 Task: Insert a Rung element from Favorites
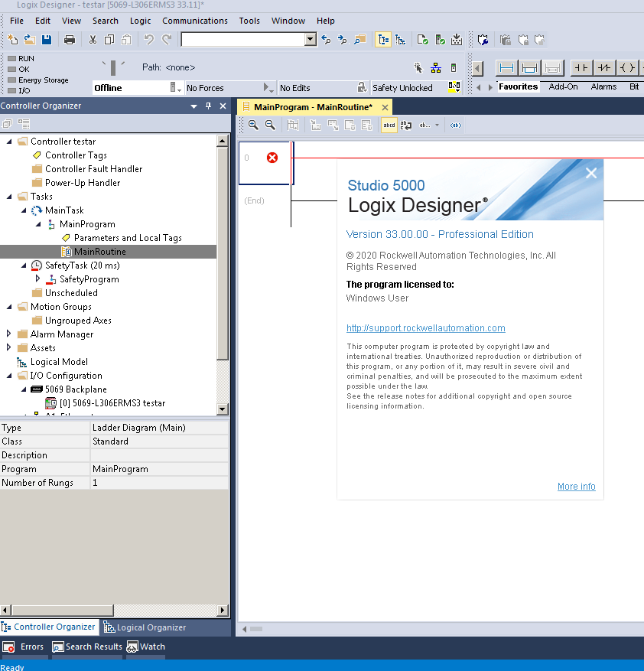(506, 67)
